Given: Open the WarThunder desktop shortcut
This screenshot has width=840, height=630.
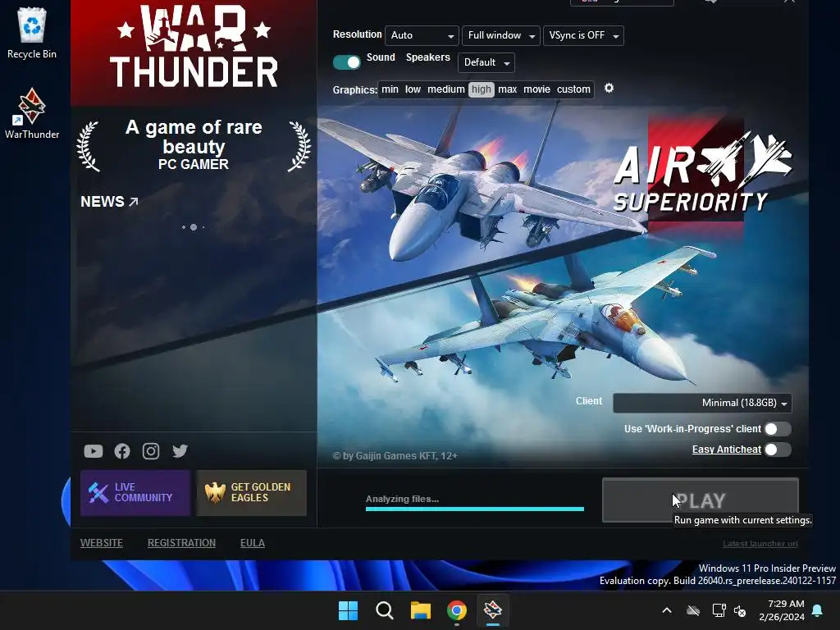Looking at the screenshot, I should click(x=32, y=113).
